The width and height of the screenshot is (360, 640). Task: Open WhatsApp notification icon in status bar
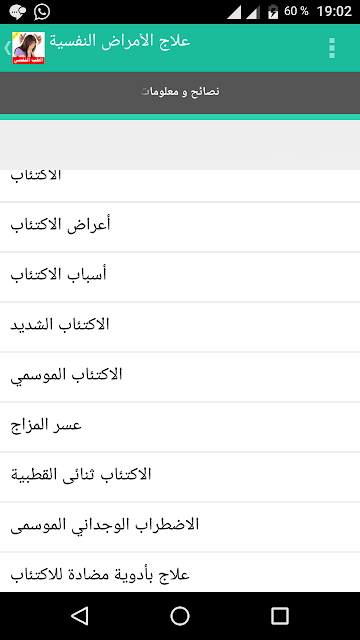(x=42, y=11)
